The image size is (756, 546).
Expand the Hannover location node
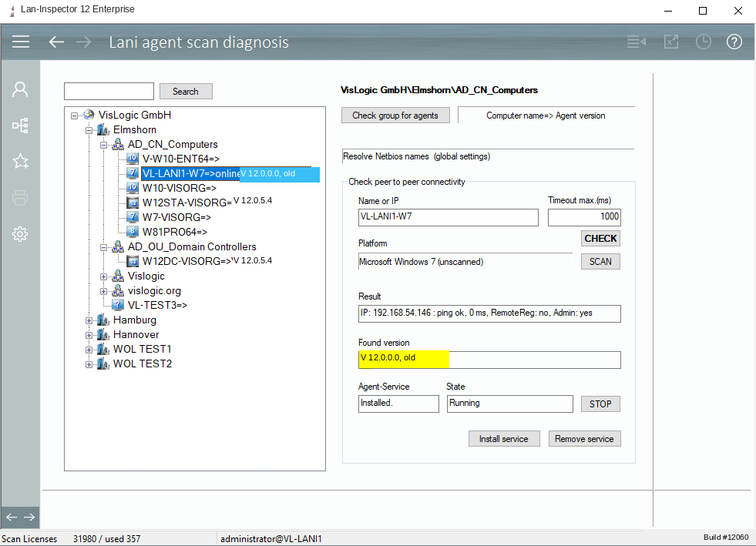click(89, 336)
